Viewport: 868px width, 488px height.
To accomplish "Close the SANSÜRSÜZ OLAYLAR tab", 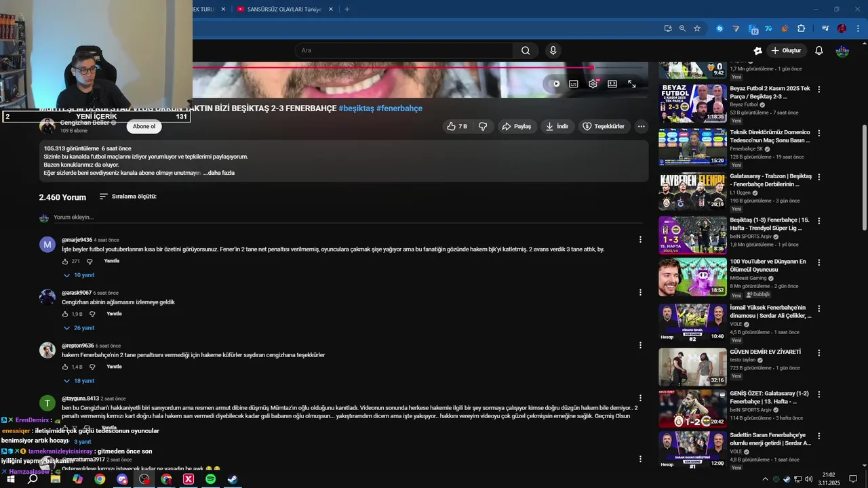I will [330, 9].
